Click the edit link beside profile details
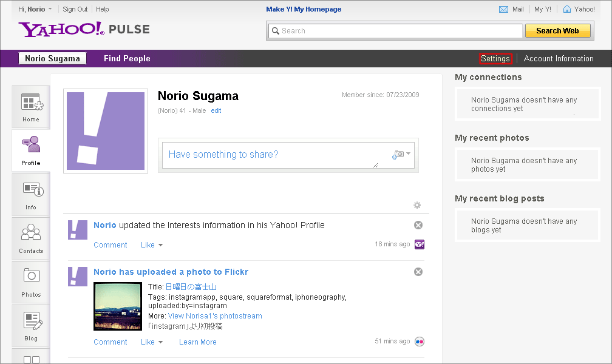Viewport: 612px width, 364px height. pyautogui.click(x=216, y=111)
